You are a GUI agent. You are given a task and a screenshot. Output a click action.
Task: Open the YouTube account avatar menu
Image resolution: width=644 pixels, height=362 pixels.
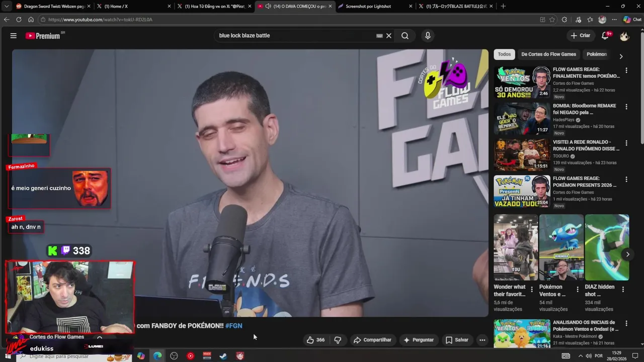click(624, 36)
